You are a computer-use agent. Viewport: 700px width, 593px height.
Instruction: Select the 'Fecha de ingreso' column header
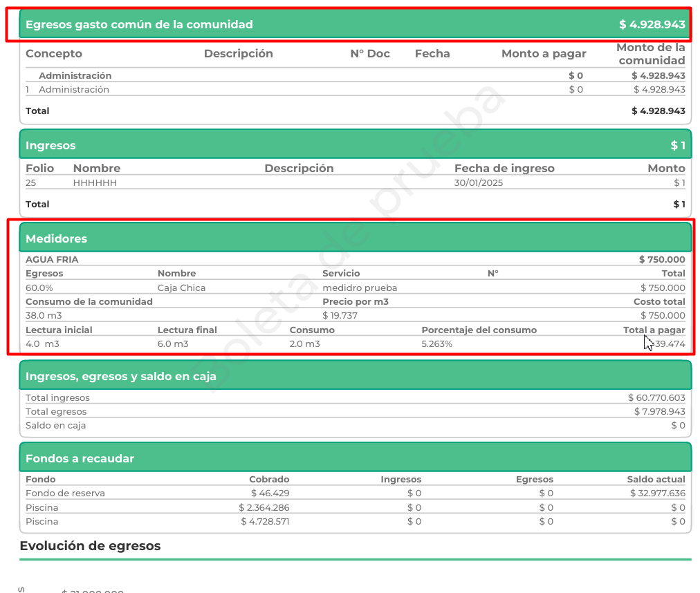[x=504, y=168]
